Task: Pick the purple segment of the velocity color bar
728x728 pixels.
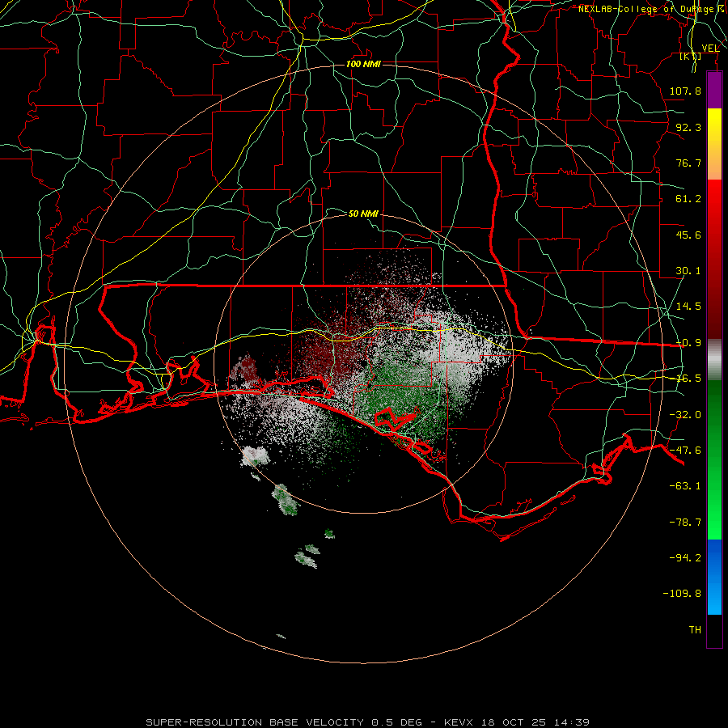Action: pos(714,91)
